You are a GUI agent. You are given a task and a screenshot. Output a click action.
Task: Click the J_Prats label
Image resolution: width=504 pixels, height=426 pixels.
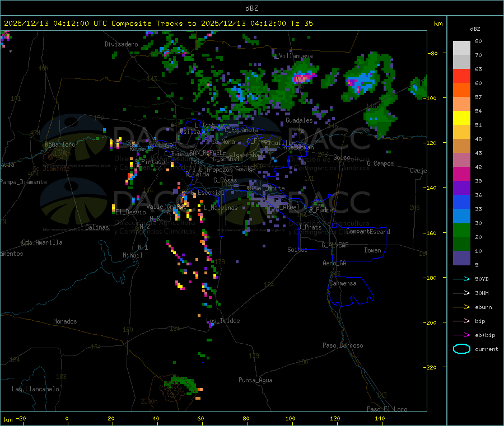[310, 227]
